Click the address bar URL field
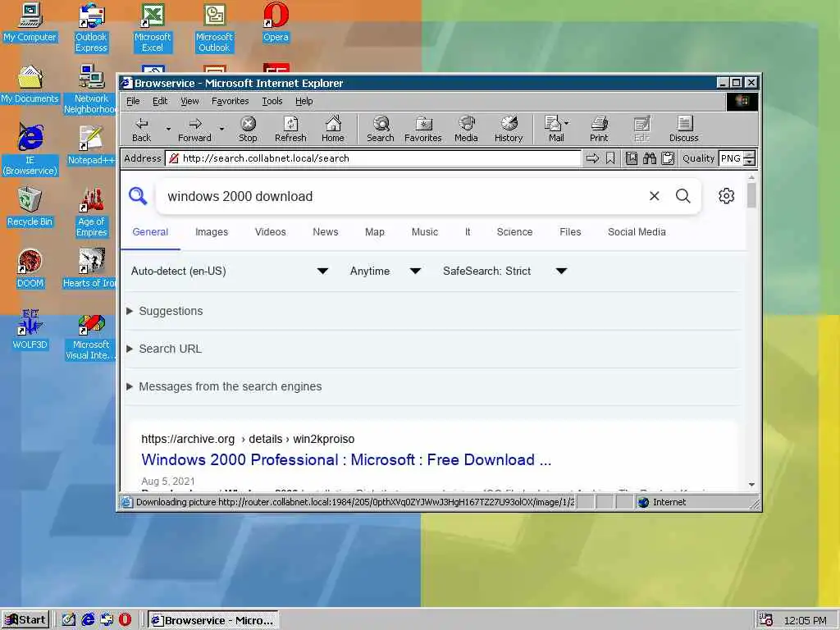The width and height of the screenshot is (840, 630). tap(373, 158)
